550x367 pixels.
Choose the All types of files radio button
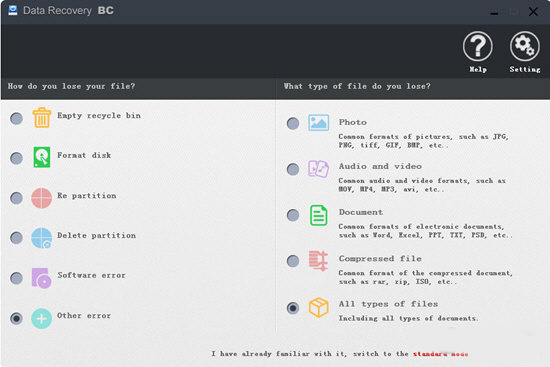pyautogui.click(x=293, y=308)
